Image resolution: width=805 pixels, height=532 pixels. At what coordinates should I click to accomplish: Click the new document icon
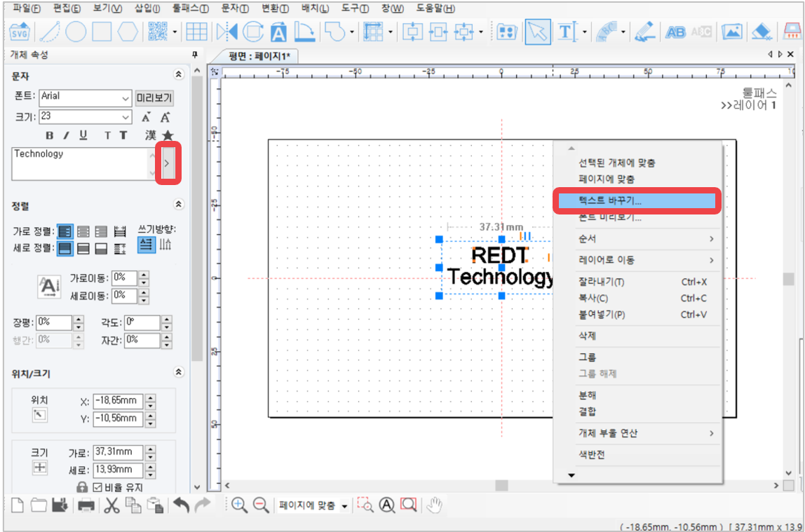coord(18,505)
